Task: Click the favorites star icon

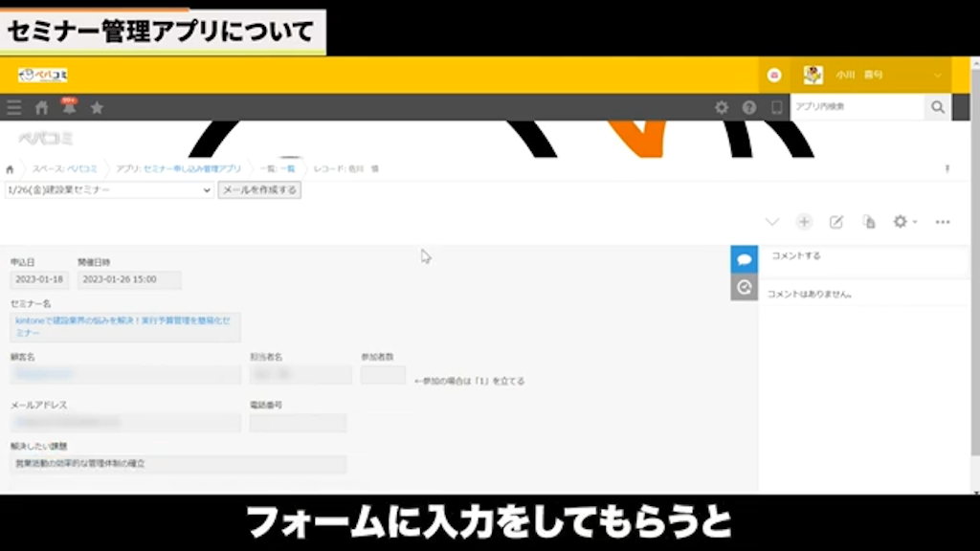Action: [x=96, y=107]
